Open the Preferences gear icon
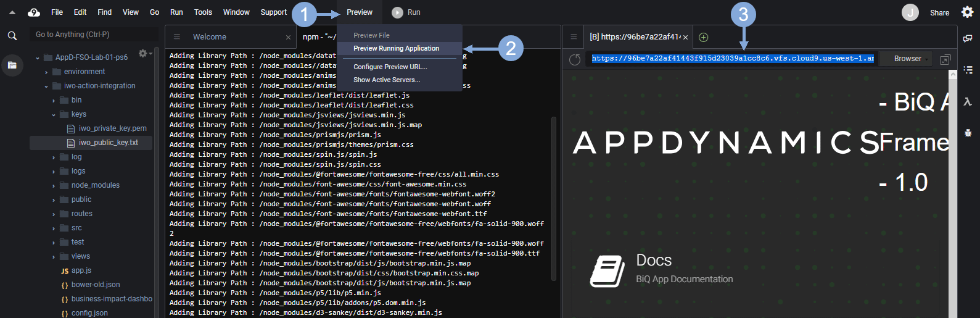The image size is (980, 318). 967,12
